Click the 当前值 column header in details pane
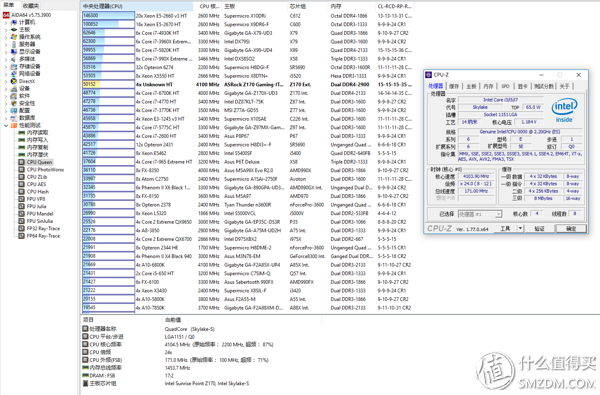The image size is (600, 395). coord(241,320)
